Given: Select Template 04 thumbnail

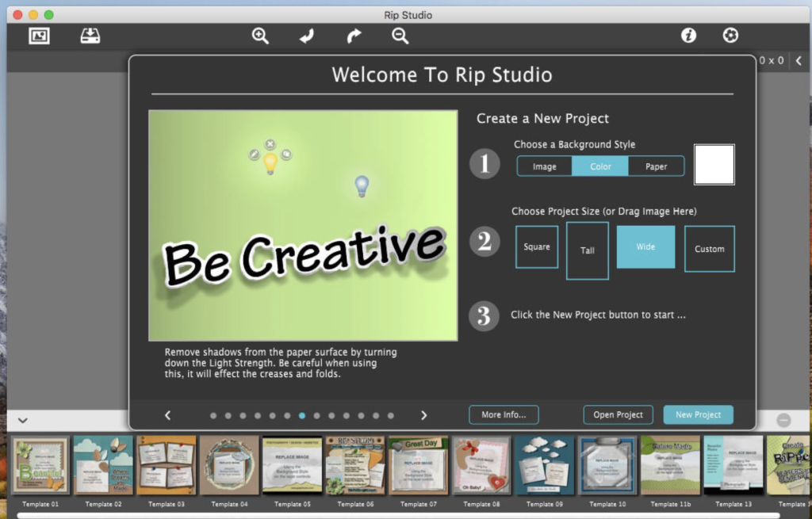Looking at the screenshot, I should tap(229, 466).
